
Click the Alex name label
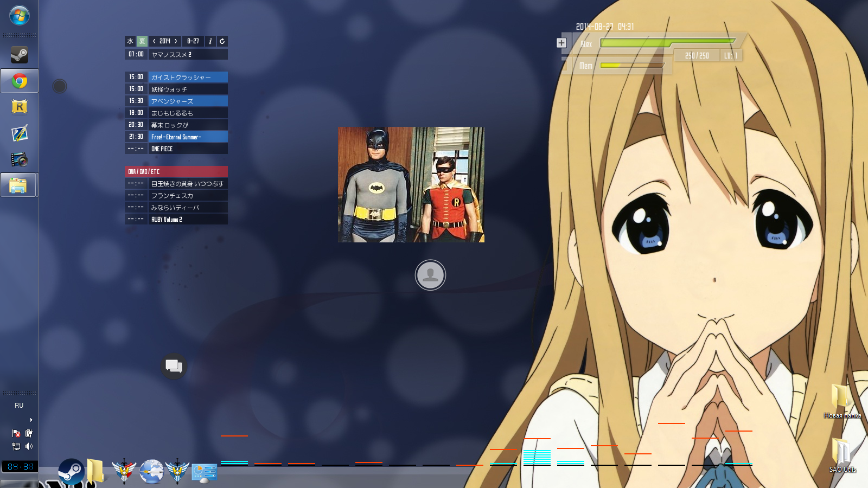pos(586,44)
